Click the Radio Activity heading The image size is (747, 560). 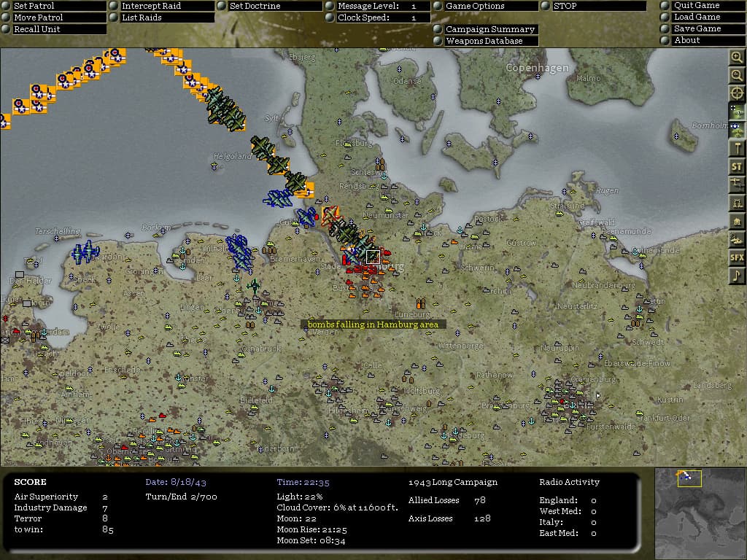(x=569, y=482)
